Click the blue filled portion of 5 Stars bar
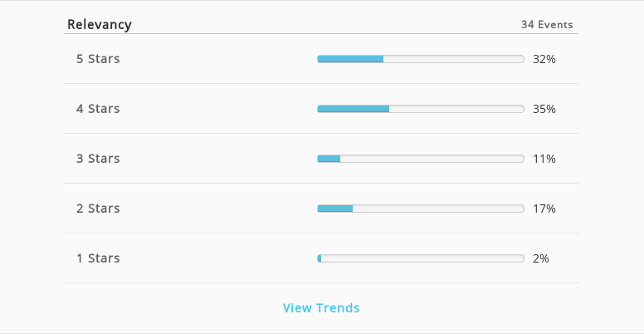The image size is (644, 334). 350,59
